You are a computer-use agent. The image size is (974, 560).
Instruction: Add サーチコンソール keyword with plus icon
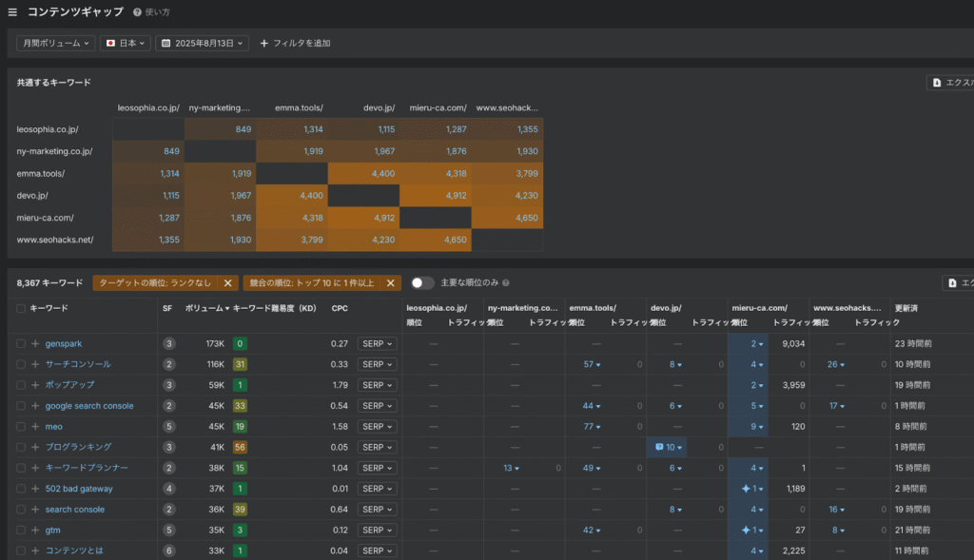click(x=35, y=364)
